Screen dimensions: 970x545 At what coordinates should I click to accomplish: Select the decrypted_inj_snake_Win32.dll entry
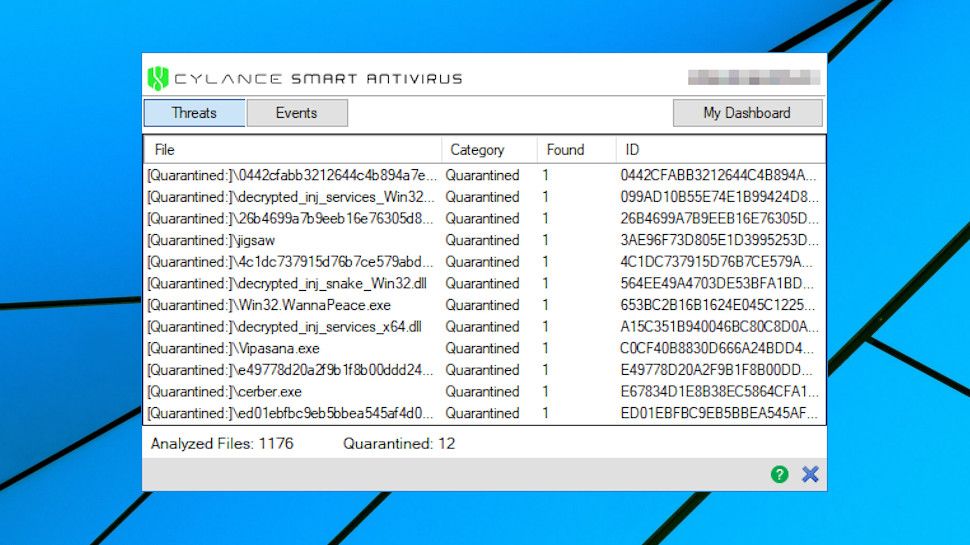pyautogui.click(x=287, y=284)
